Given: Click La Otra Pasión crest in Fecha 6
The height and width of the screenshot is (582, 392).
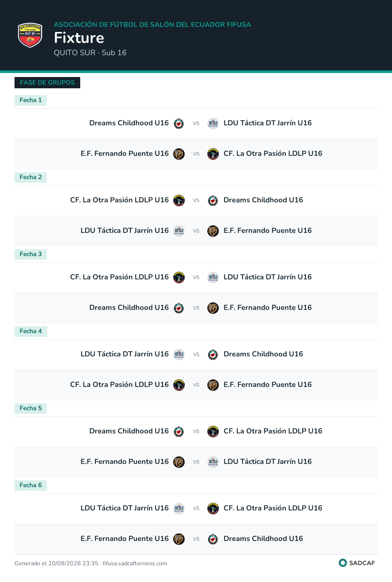Looking at the screenshot, I should (213, 509).
